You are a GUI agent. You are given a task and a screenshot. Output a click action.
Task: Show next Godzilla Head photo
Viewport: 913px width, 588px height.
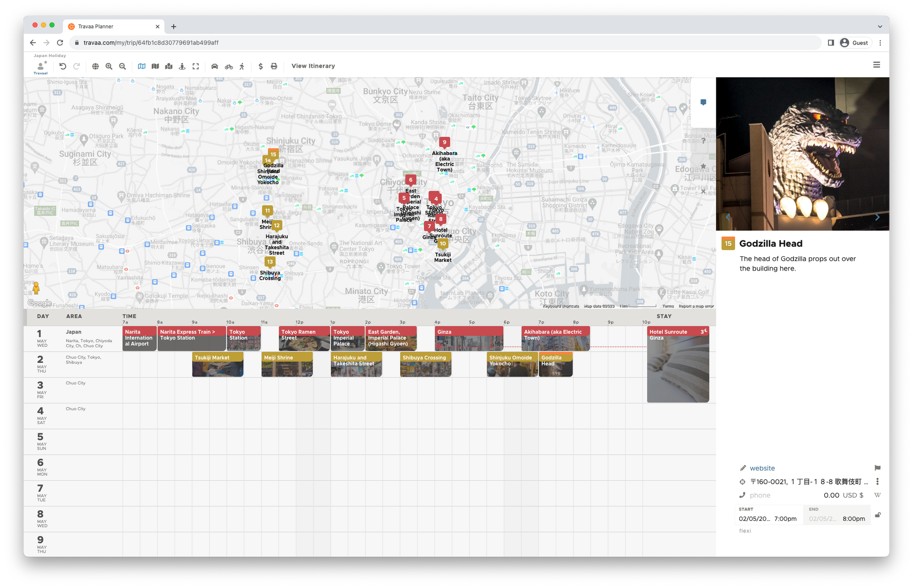coord(877,217)
